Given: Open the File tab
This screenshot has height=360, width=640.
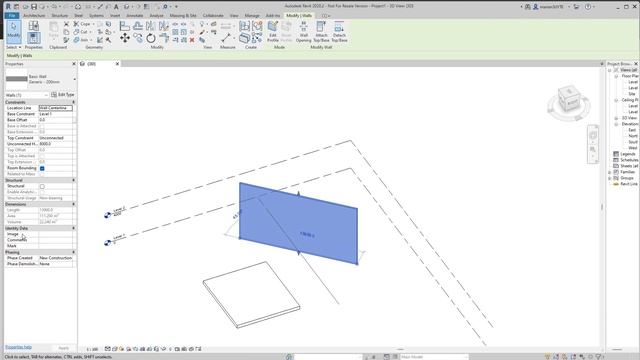Looking at the screenshot, I should tap(12, 16).
